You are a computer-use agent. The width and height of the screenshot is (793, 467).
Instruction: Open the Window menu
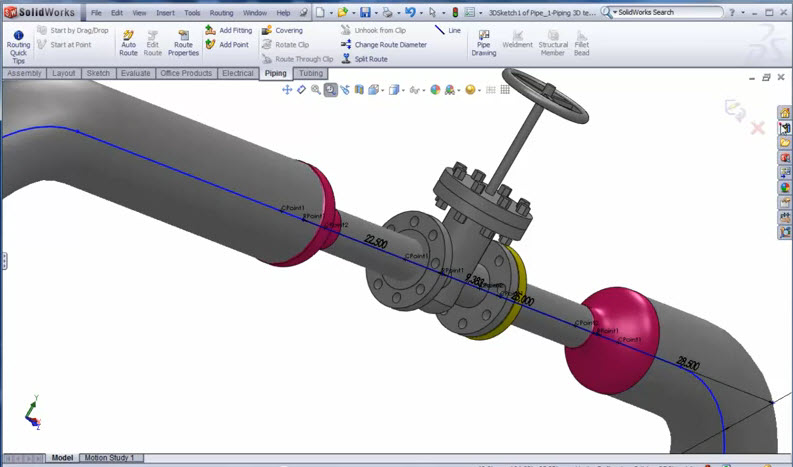255,13
